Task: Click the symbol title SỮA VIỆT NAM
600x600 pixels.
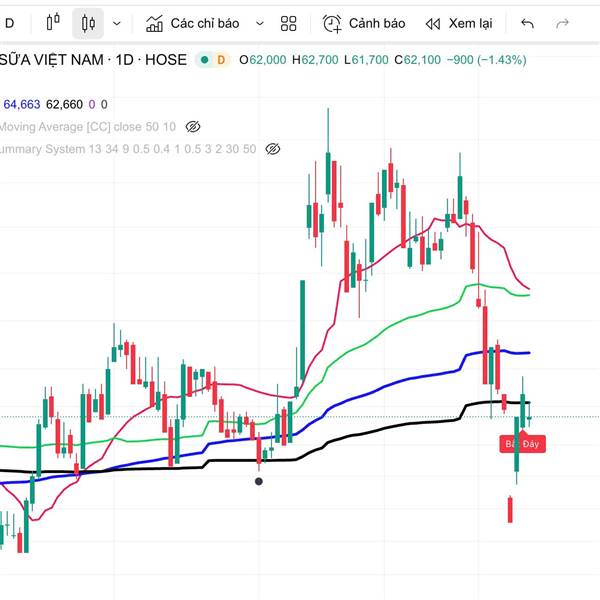Action: click(x=52, y=60)
